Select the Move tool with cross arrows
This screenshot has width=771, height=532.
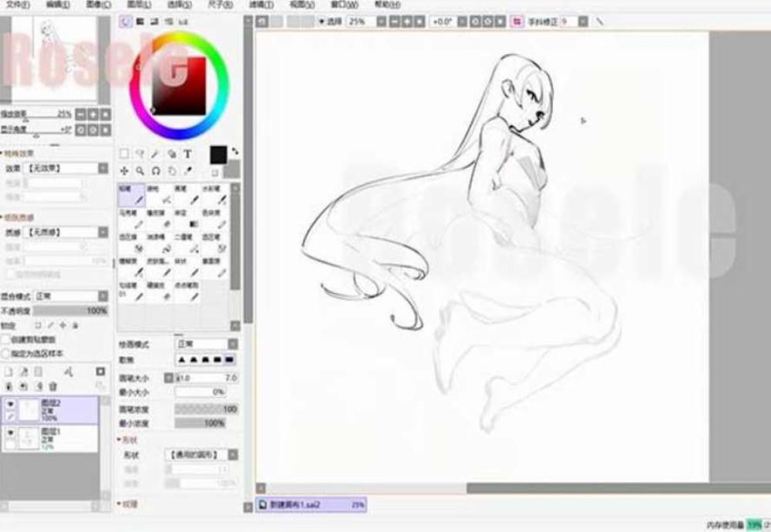pos(124,170)
